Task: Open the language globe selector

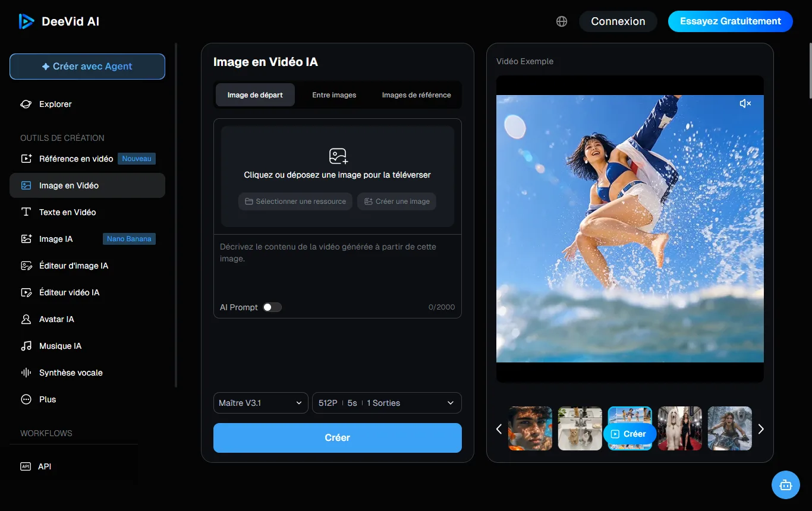Action: tap(562, 21)
